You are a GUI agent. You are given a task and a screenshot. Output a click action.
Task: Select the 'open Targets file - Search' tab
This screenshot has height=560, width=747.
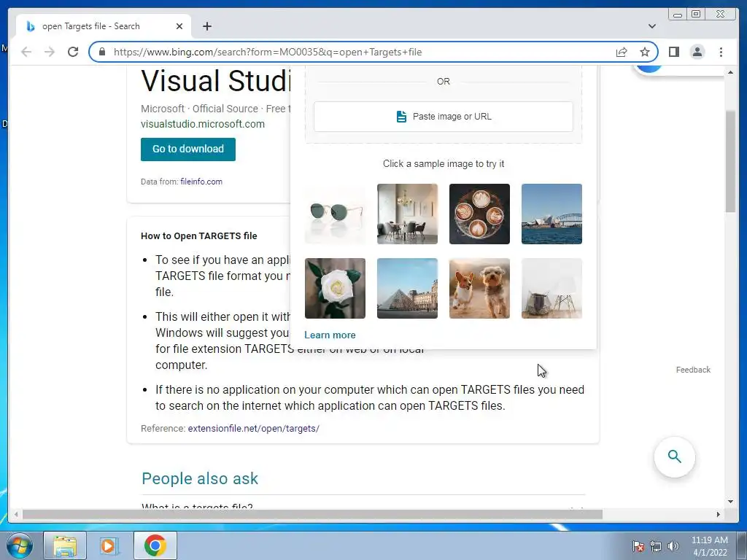(104, 26)
